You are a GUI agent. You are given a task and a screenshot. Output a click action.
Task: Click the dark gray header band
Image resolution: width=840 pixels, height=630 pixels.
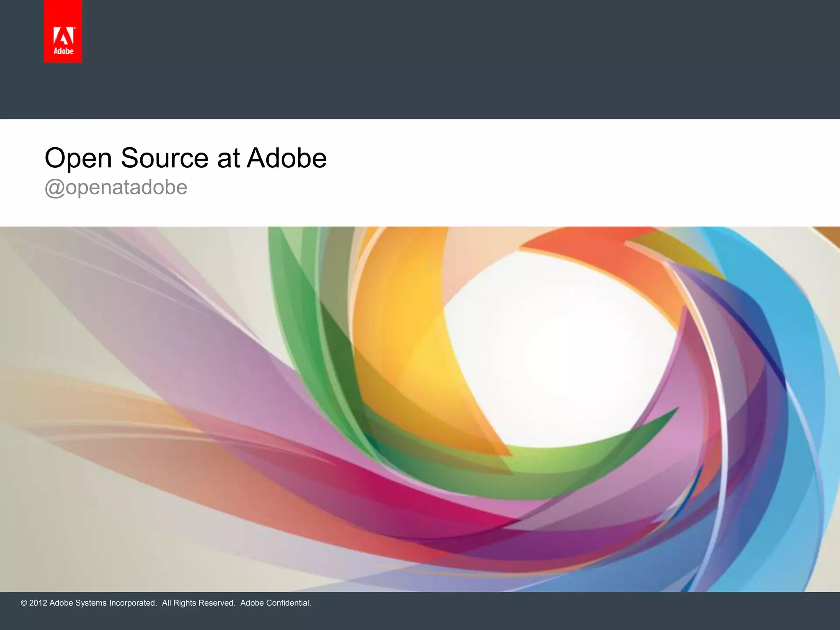(x=451, y=59)
